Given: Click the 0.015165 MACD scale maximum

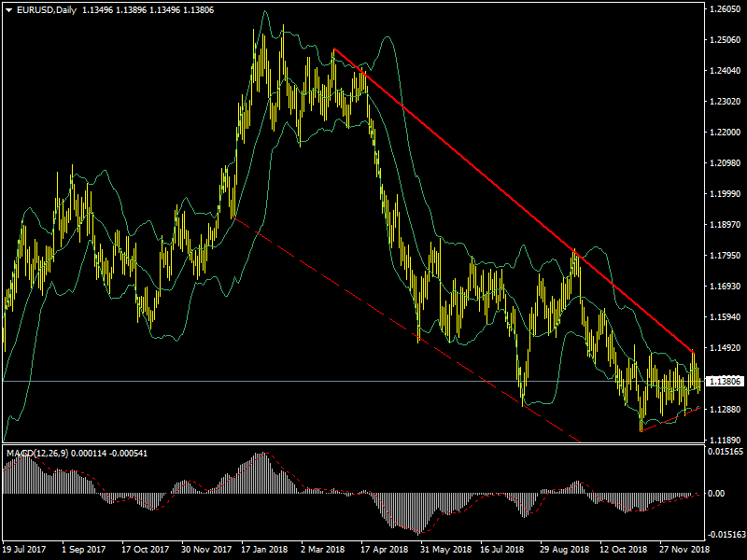Looking at the screenshot, I should 726,452.
